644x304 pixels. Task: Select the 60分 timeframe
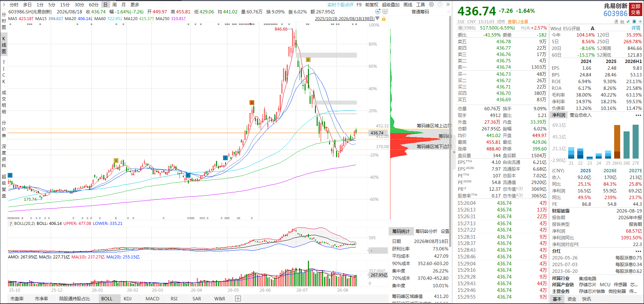94,5
